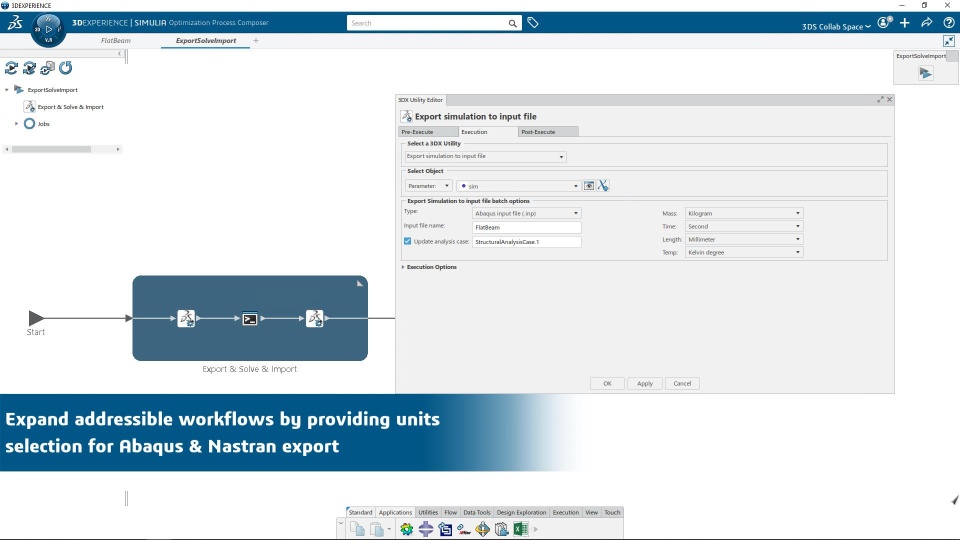Click the Apply button in the 3DX Utility Editor
Viewport: 960px width, 540px height.
coord(645,383)
